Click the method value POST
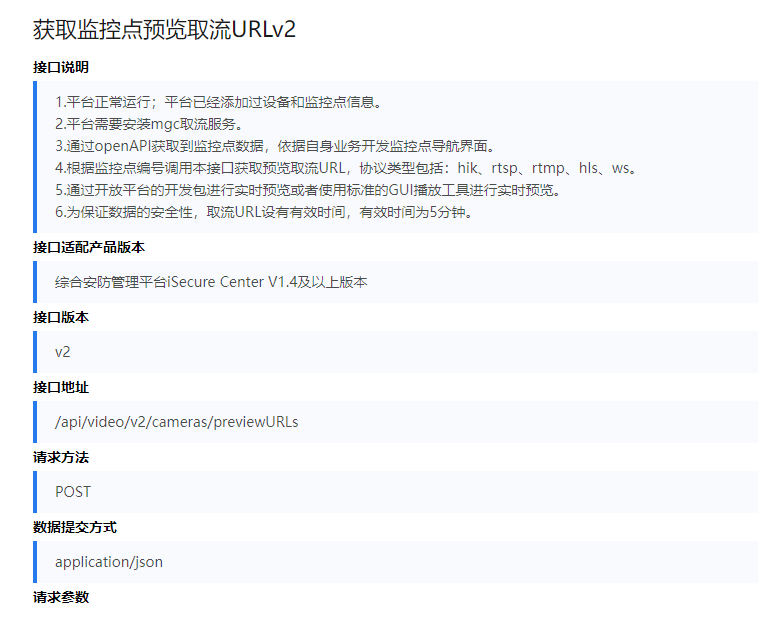 [x=73, y=492]
